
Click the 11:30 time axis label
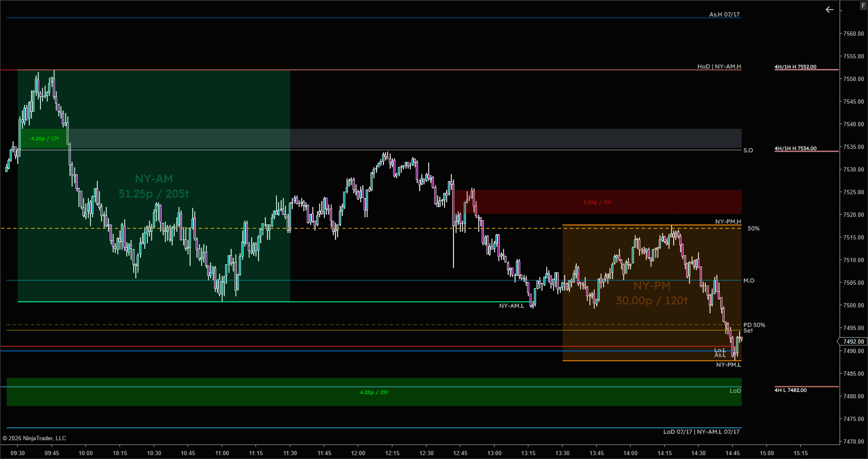click(x=290, y=453)
